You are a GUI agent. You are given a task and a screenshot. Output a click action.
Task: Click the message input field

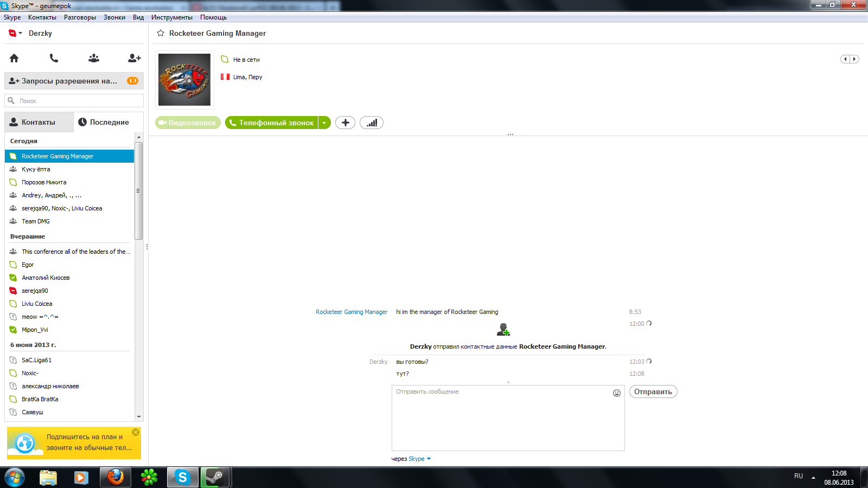508,418
